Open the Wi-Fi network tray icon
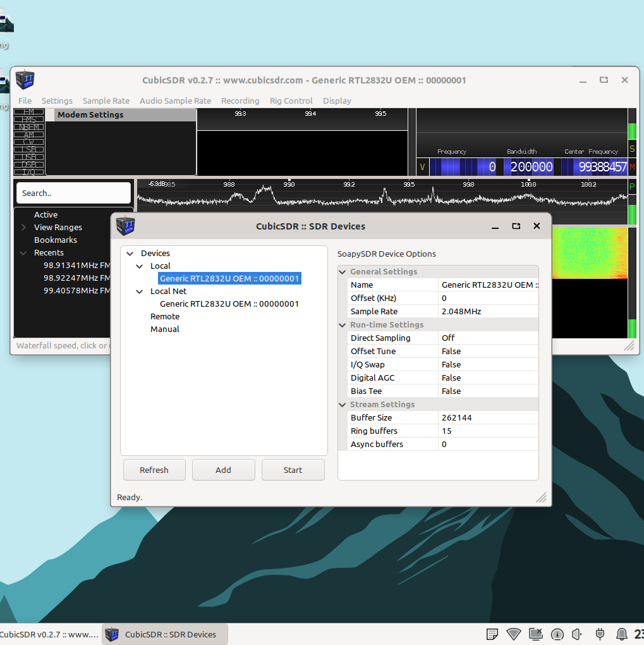 point(514,634)
